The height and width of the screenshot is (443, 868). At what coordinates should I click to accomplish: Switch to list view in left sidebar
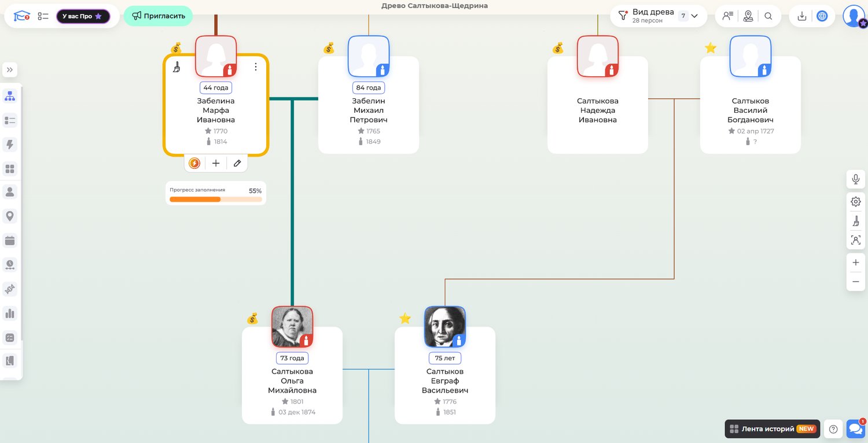click(10, 120)
